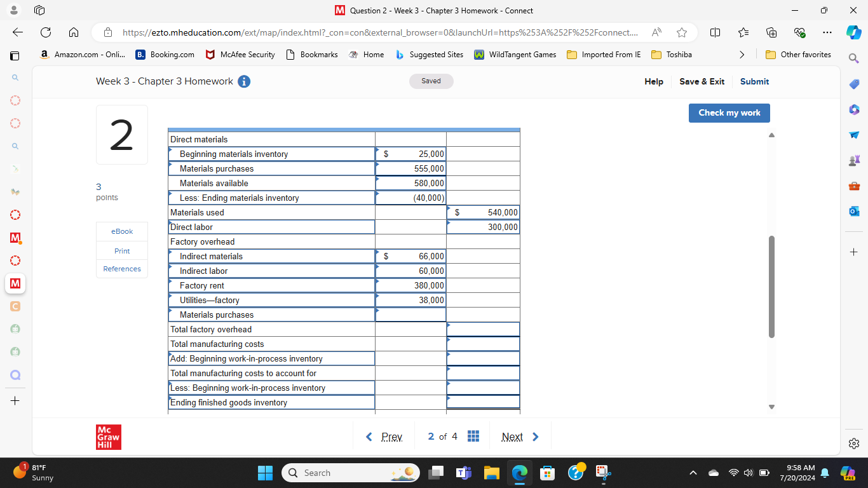
Task: Open Beginning materials inventory label dropdown
Action: pyautogui.click(x=272, y=154)
